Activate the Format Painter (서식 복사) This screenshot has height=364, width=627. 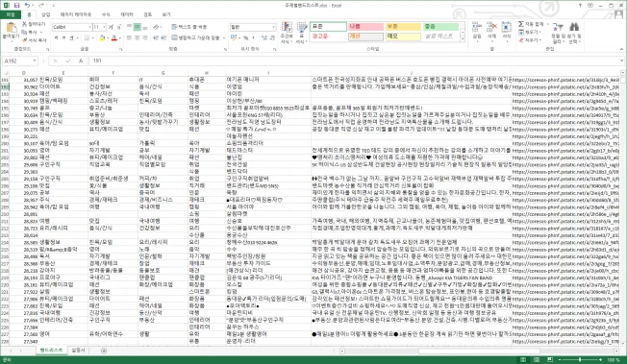click(x=35, y=40)
